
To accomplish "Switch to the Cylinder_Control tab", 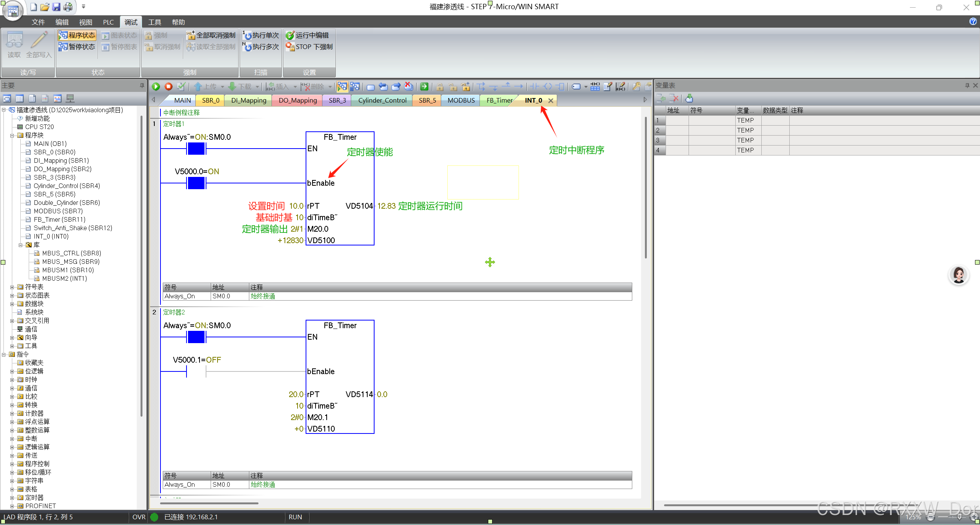I will pos(382,100).
